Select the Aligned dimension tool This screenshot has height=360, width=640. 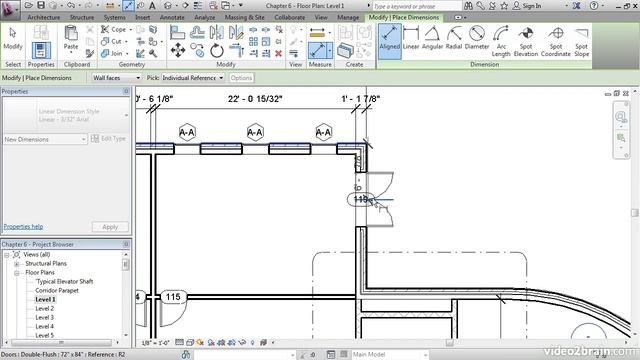tap(389, 41)
